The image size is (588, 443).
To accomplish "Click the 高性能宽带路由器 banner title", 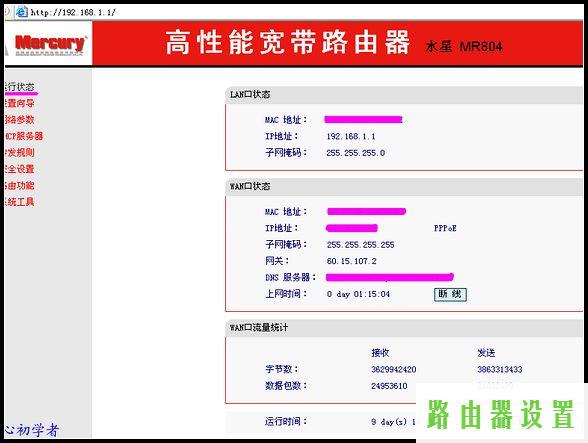I will coord(287,43).
